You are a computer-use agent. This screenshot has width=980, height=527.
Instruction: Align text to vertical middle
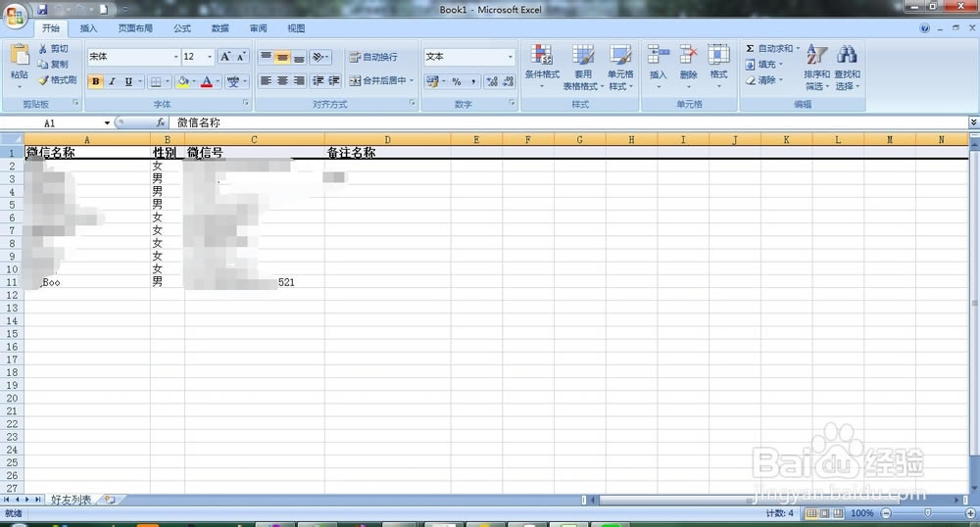click(282, 57)
